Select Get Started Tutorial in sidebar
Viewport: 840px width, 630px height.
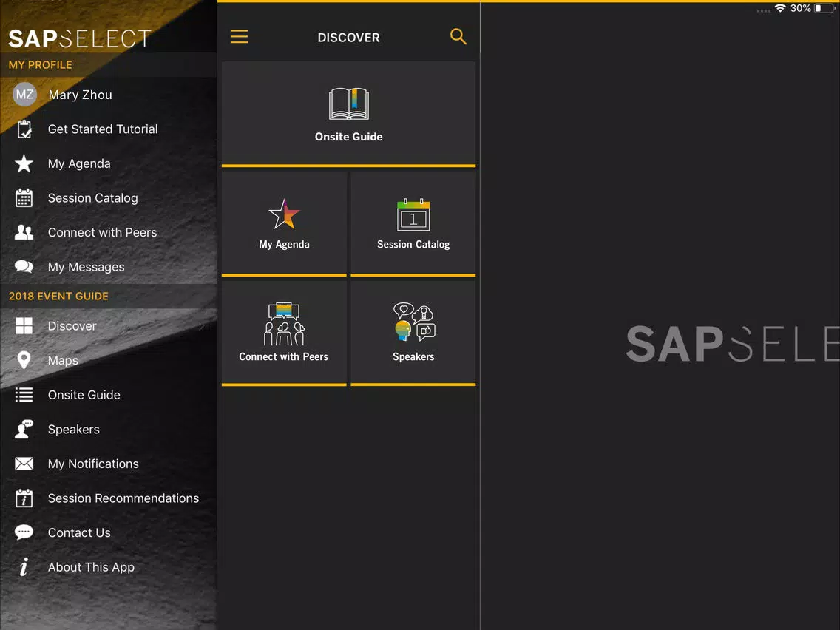click(109, 129)
